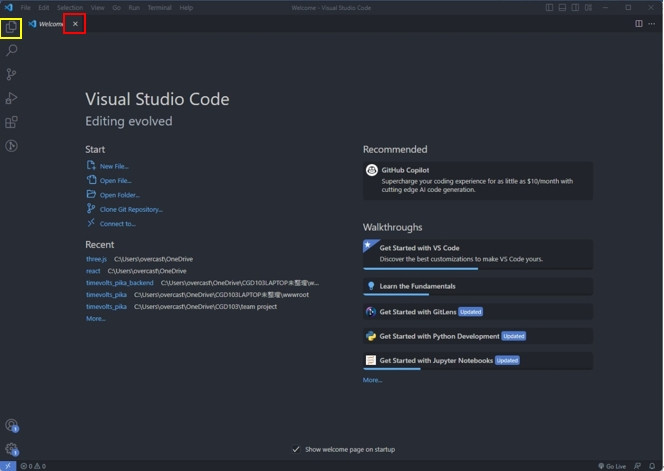The height and width of the screenshot is (471, 664).
Task: Open the Explorer view in activity bar
Action: 12,26
